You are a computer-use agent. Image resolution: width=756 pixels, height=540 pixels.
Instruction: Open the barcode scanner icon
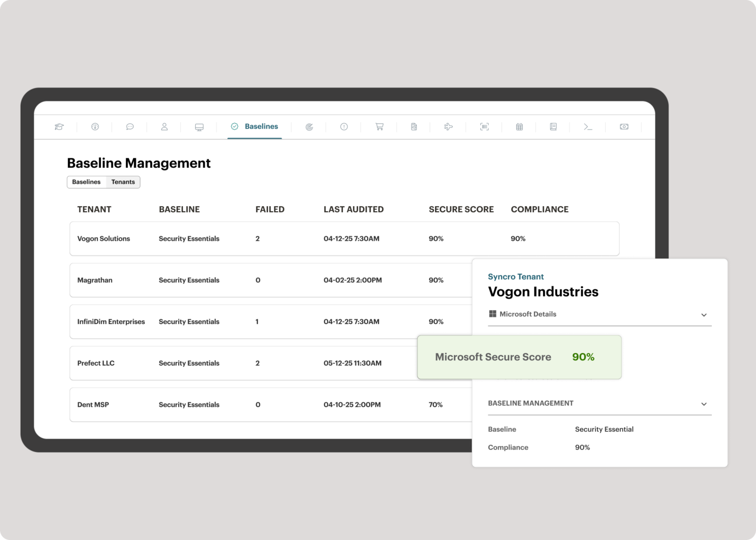tap(484, 127)
